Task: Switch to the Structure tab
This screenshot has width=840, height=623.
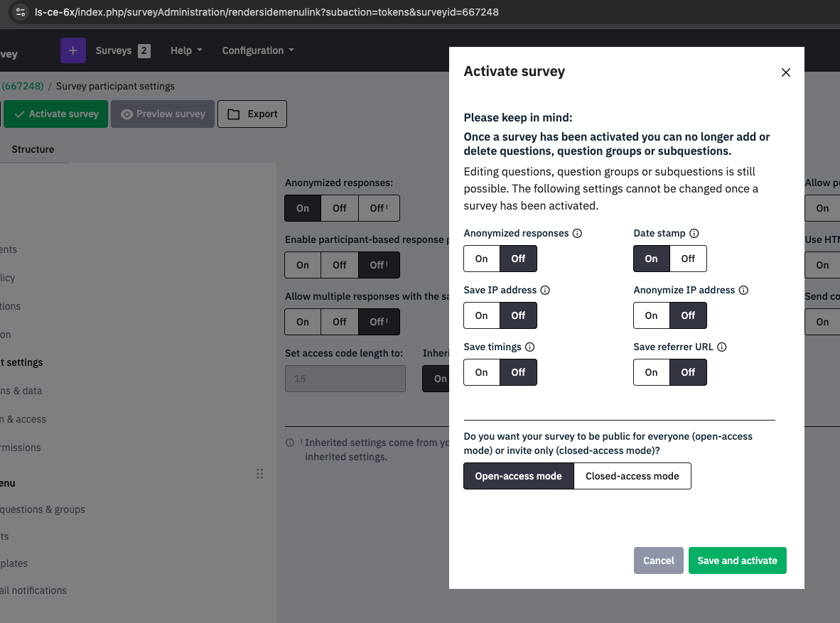Action: pos(33,149)
